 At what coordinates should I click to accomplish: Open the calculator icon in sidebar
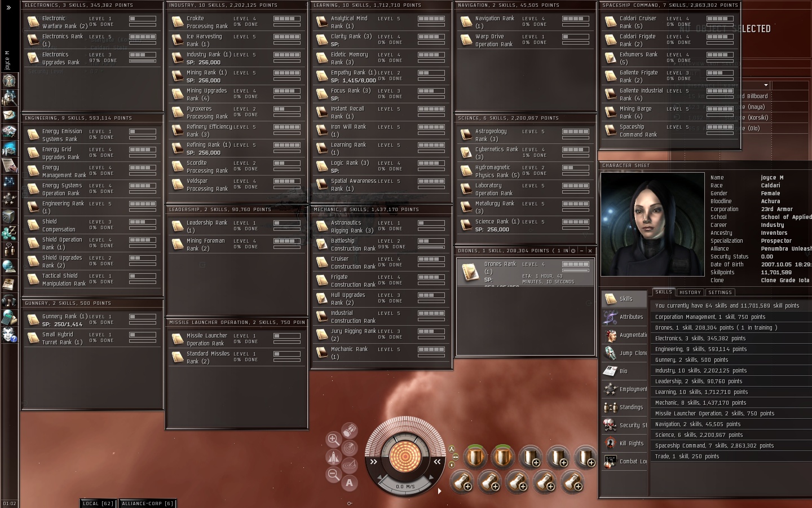(x=9, y=317)
